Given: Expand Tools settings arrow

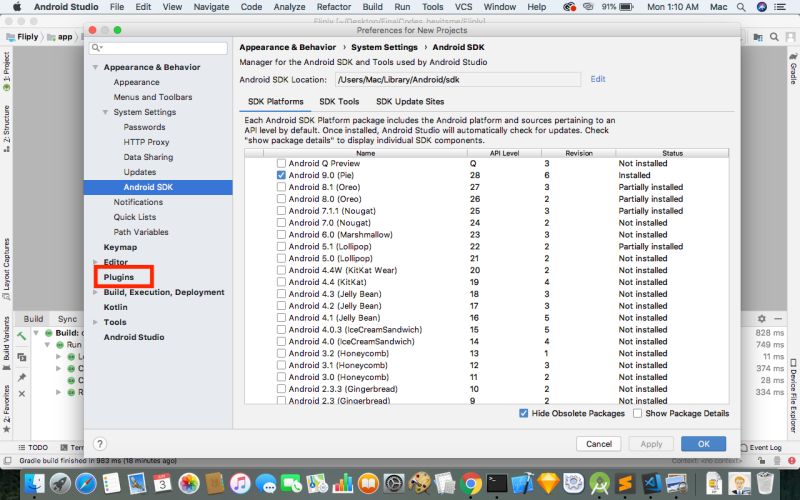Looking at the screenshot, I should (x=95, y=322).
